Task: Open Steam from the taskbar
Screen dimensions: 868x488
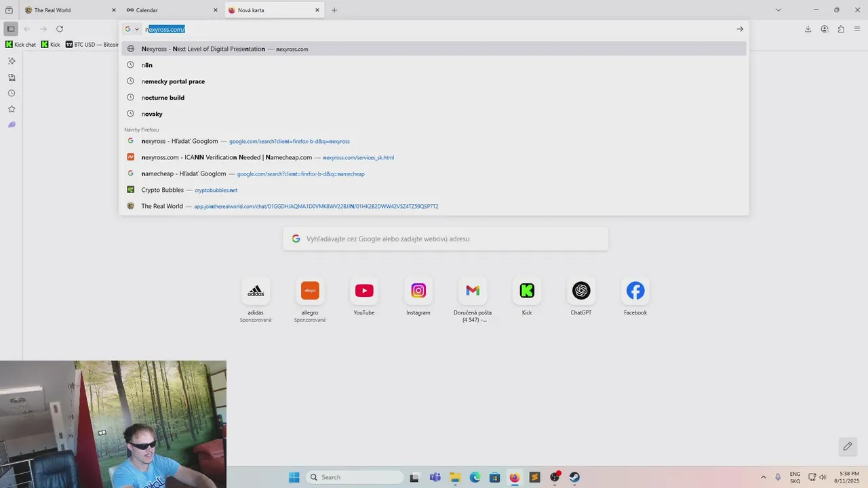Action: [574, 477]
